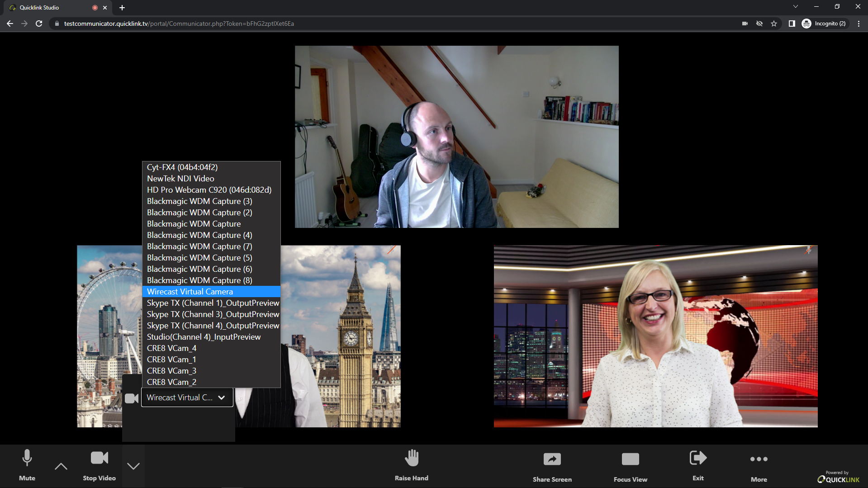
Task: Select the blonde woman newsroom video feed
Action: click(x=656, y=336)
